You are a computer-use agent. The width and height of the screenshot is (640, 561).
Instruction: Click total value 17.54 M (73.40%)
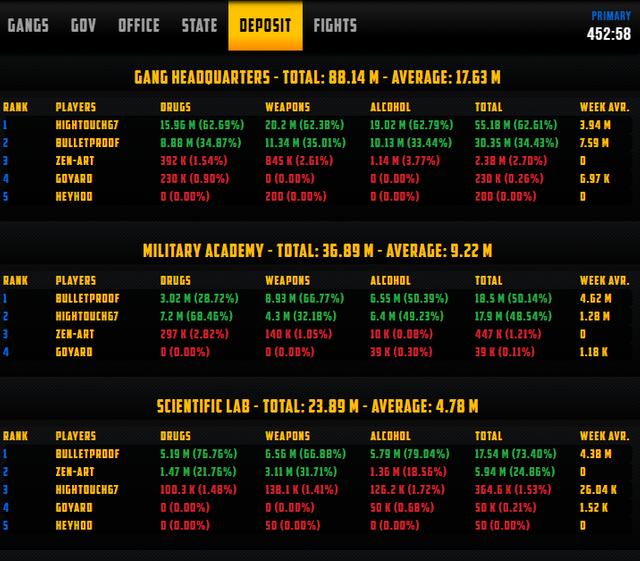[516, 454]
